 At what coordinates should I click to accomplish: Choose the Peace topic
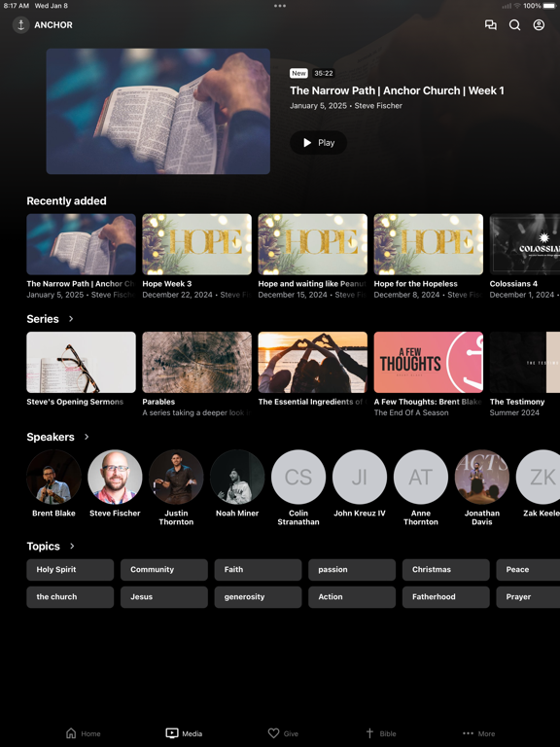[x=528, y=570]
